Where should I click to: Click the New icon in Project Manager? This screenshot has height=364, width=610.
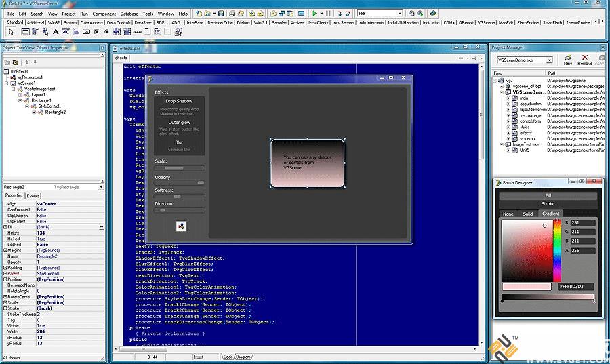[568, 60]
